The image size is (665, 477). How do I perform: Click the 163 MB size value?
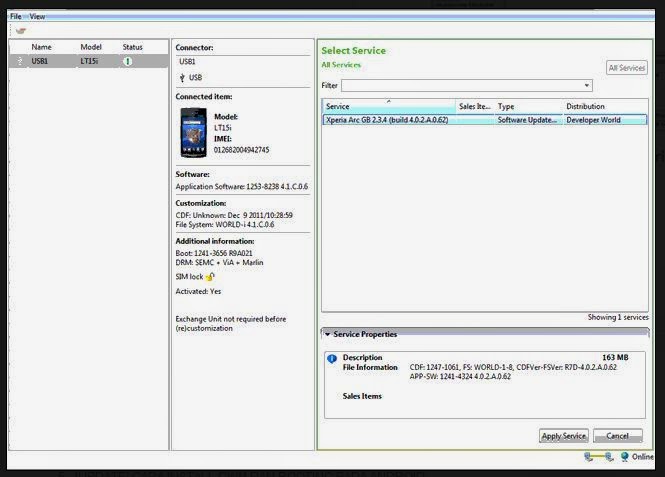click(615, 357)
